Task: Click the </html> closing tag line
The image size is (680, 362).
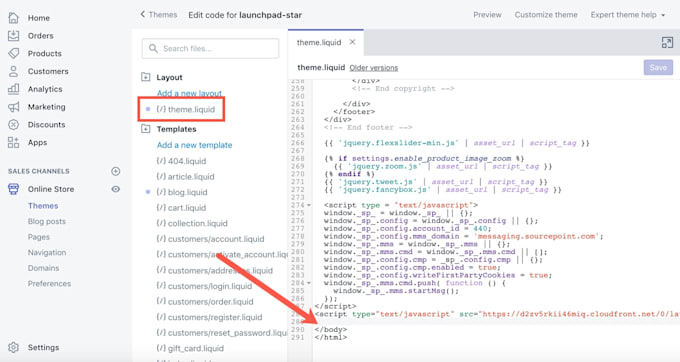Action: tap(331, 337)
